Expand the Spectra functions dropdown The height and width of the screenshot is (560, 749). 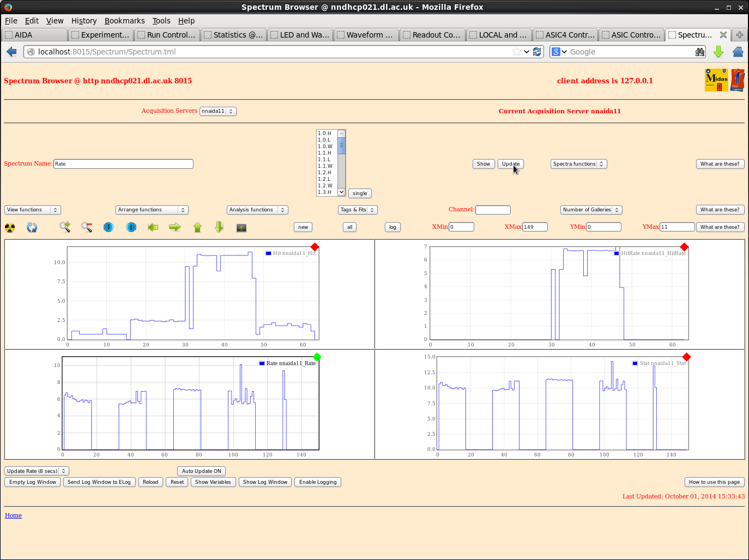coord(578,164)
